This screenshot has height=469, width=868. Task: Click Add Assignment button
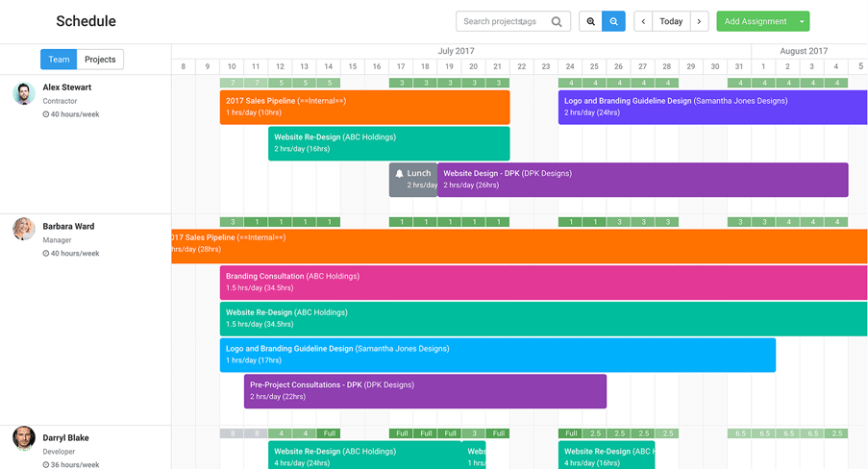point(756,21)
